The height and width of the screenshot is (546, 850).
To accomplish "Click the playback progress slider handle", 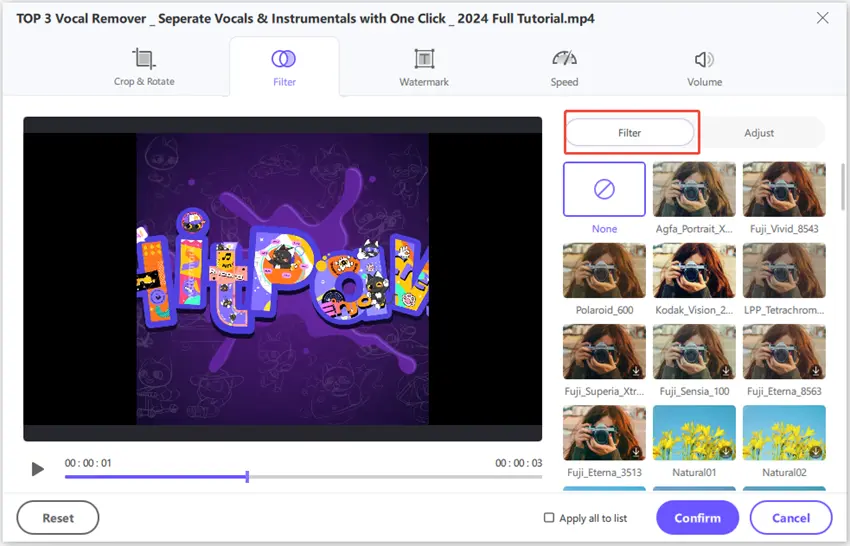I will 247,477.
